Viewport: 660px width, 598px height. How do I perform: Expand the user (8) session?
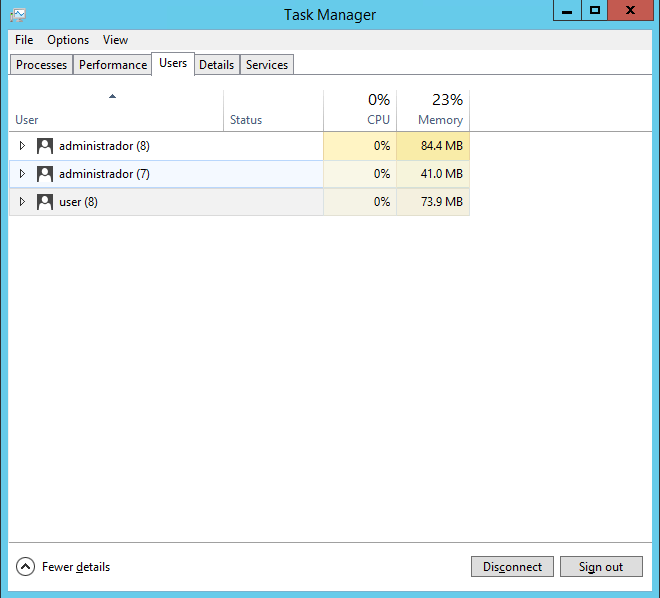[x=22, y=202]
